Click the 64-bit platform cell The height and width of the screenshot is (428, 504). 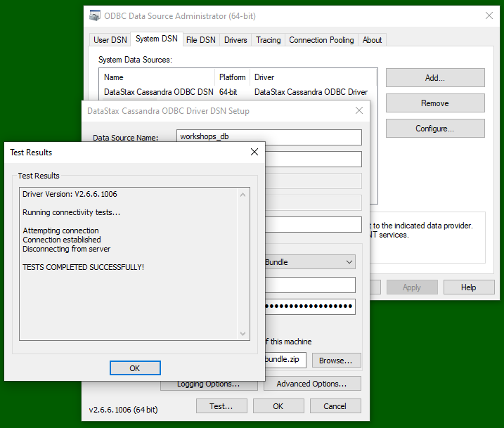(228, 92)
